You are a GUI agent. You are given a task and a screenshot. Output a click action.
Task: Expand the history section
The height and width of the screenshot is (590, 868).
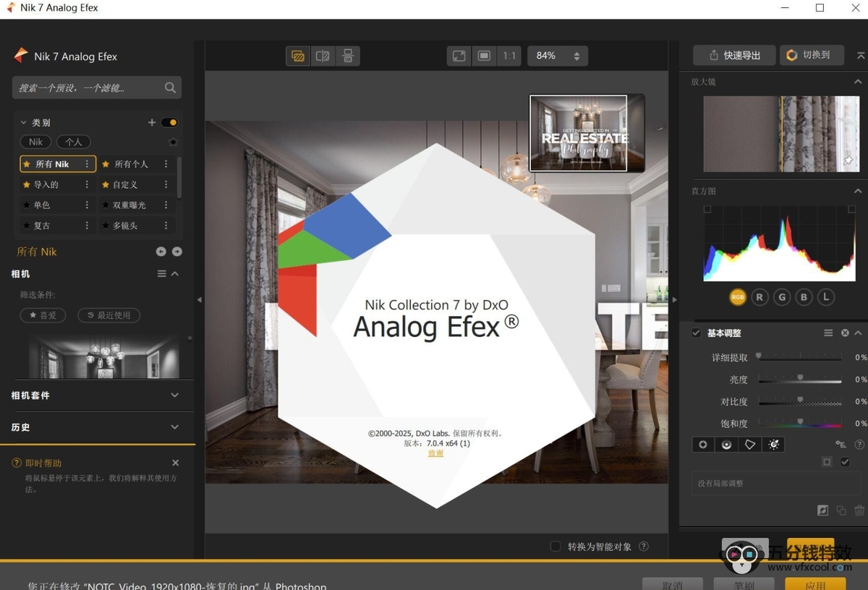pos(174,427)
